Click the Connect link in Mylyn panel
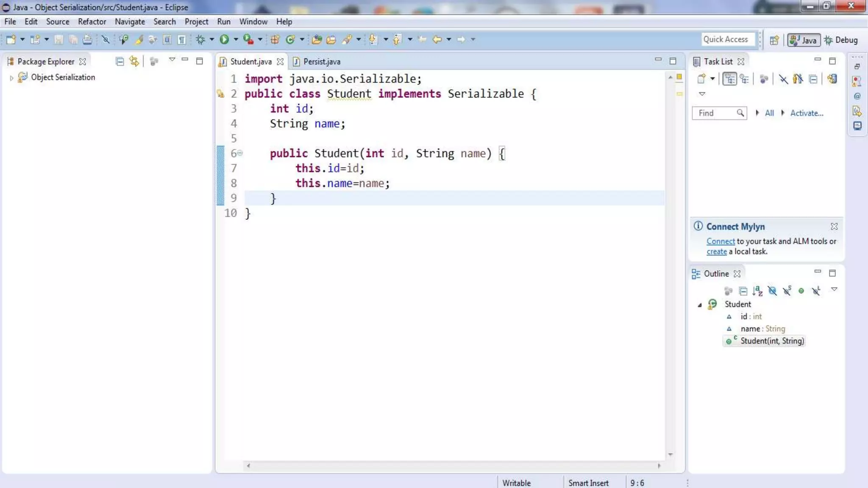The image size is (868, 488). (x=720, y=241)
